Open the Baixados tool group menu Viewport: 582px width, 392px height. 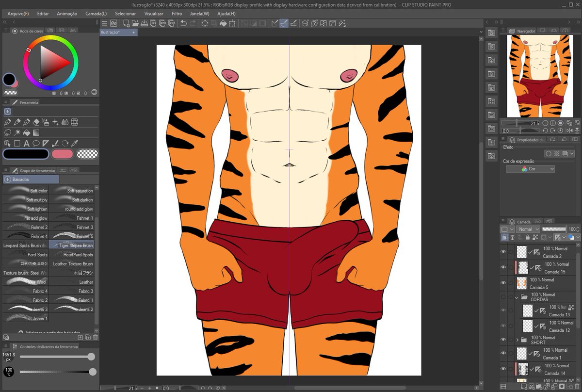coord(31,180)
